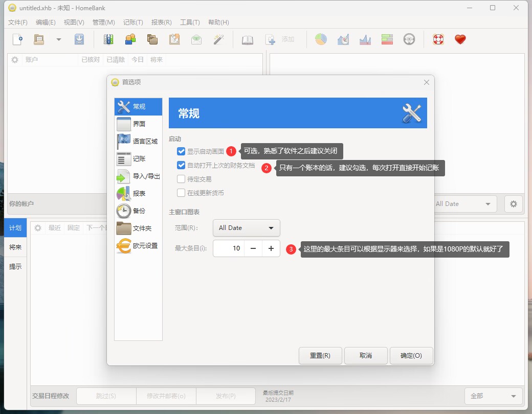Open the statistics pie chart report icon
532x414 pixels.
click(321, 39)
